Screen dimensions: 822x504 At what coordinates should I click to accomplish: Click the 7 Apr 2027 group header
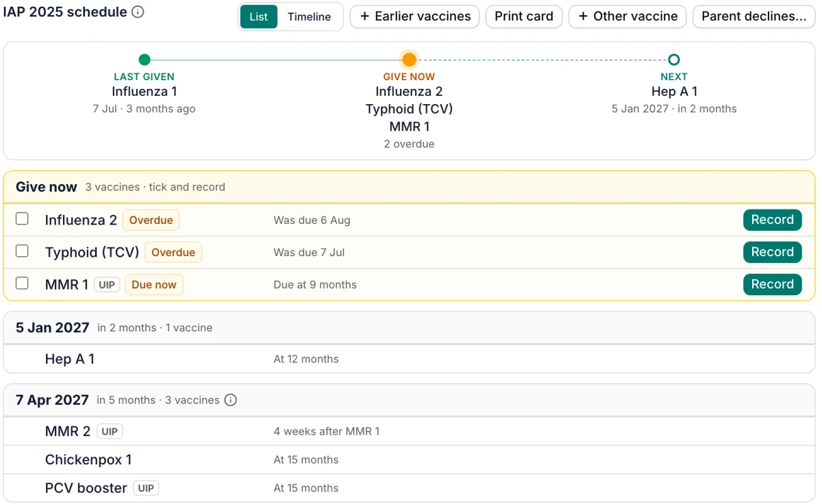pyautogui.click(x=409, y=400)
